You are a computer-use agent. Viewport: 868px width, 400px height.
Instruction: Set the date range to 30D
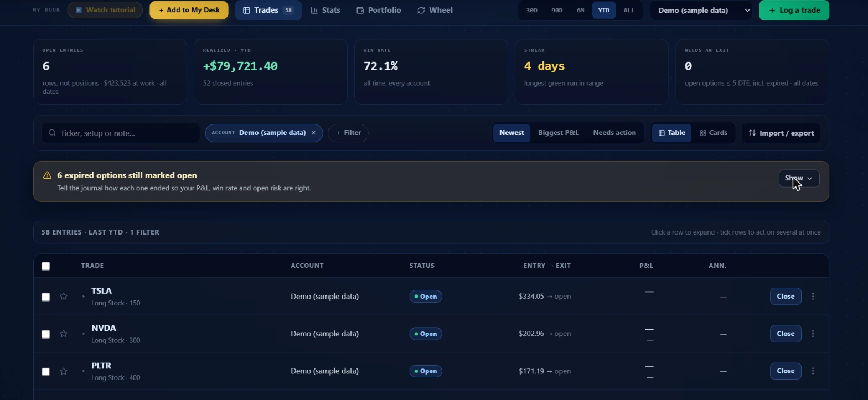(x=532, y=11)
